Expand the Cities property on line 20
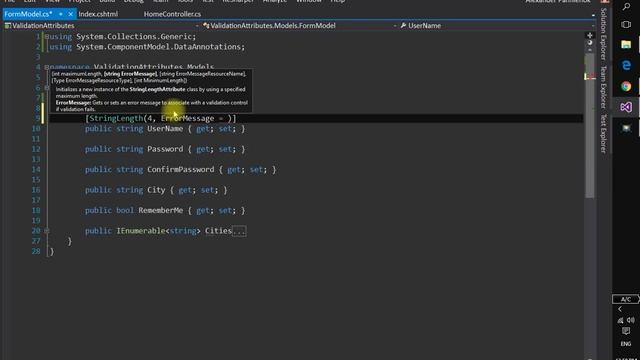 [47, 231]
